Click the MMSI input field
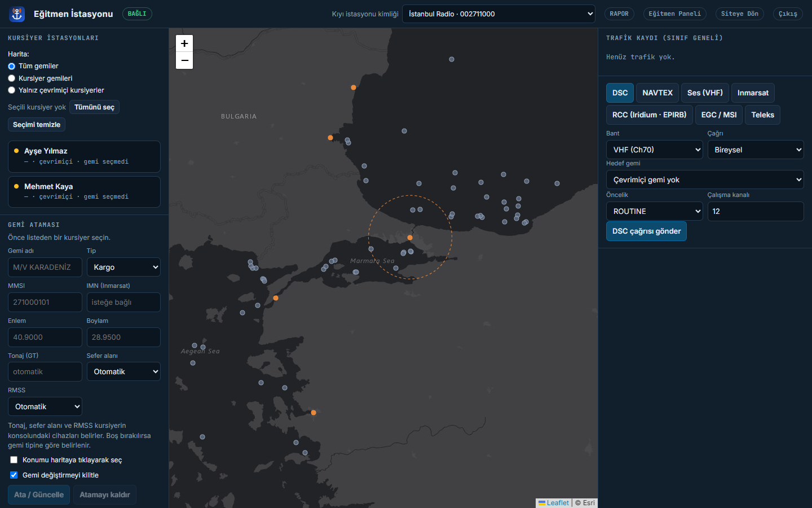The width and height of the screenshot is (812, 508). coord(45,303)
